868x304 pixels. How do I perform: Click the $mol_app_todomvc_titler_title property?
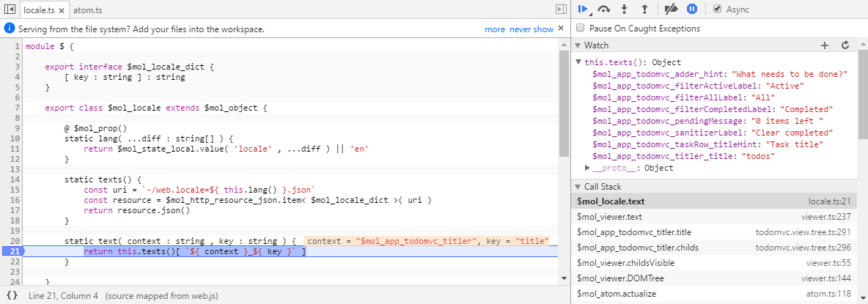664,157
